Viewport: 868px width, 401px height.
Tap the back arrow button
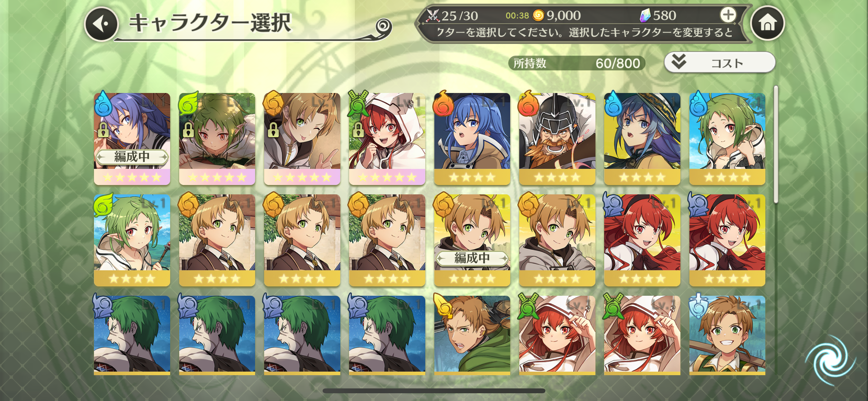pos(101,24)
